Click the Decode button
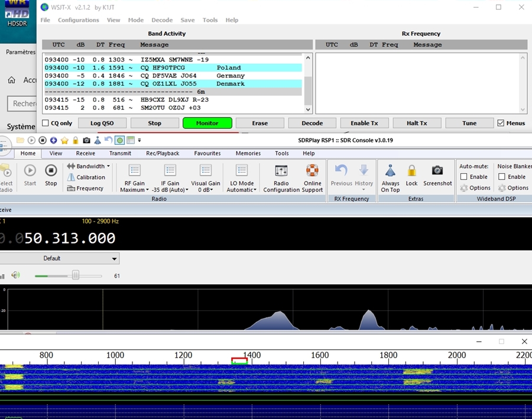532x419 pixels. pos(312,123)
